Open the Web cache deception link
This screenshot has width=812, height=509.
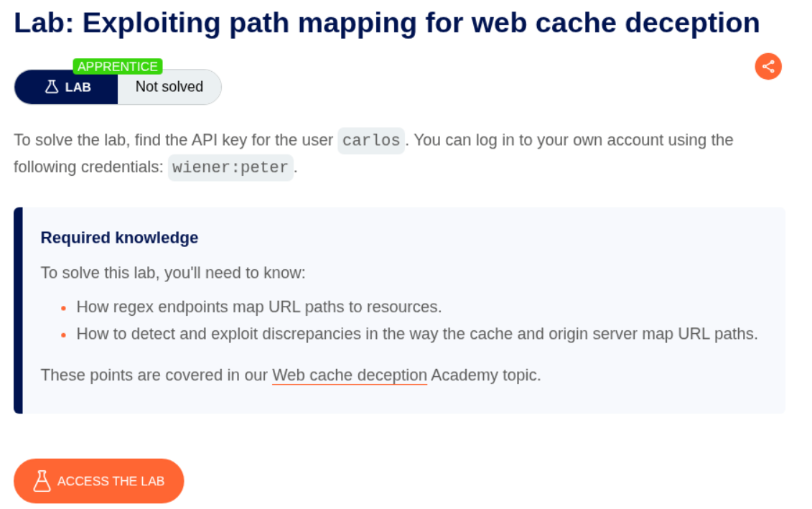click(349, 375)
